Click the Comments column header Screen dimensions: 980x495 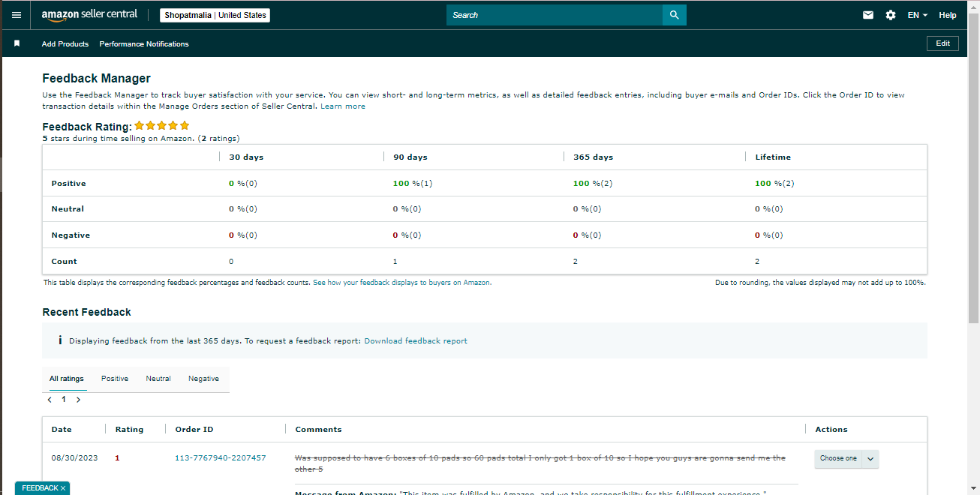tap(318, 430)
